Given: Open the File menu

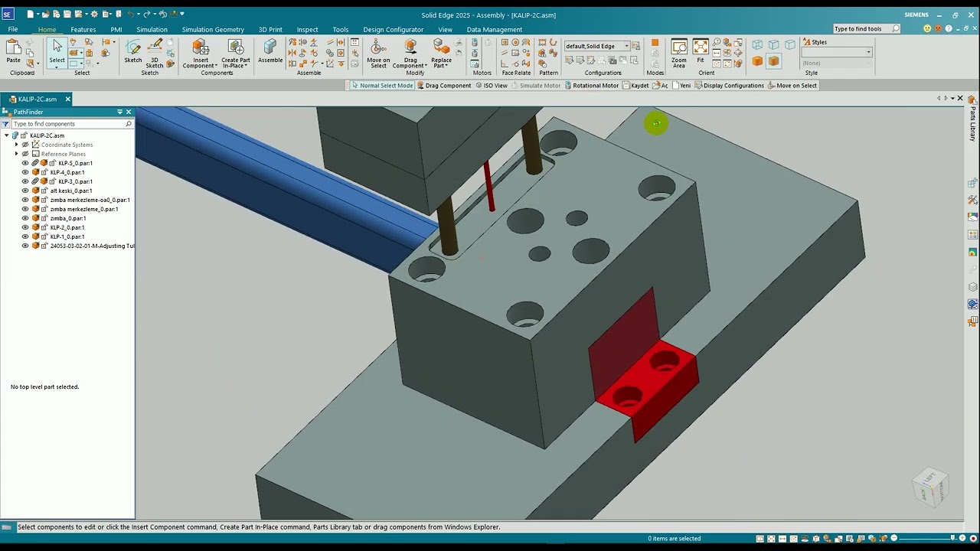Looking at the screenshot, I should coord(13,29).
